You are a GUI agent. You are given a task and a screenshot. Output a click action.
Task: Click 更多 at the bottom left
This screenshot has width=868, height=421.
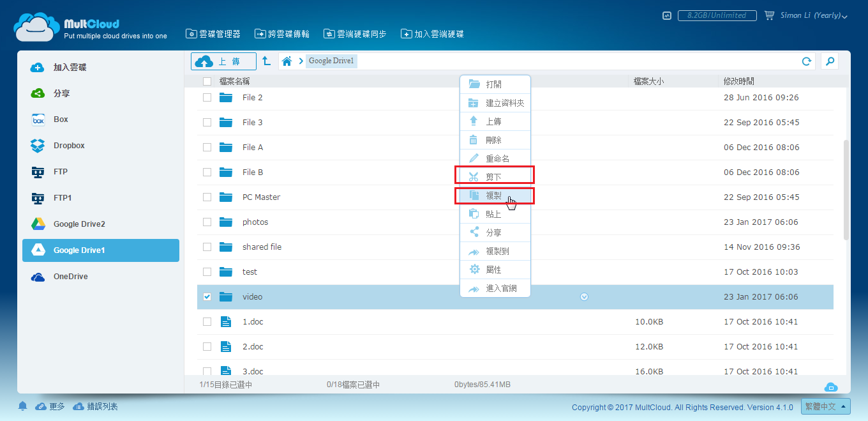(x=50, y=406)
